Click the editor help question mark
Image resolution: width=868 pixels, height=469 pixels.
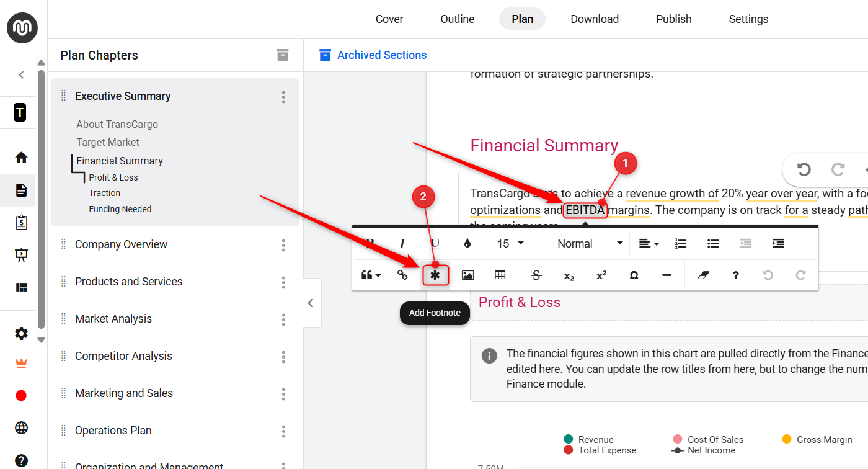click(735, 275)
